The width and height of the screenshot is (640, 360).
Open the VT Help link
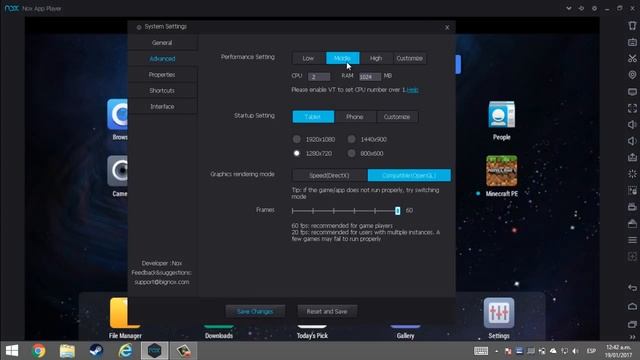(x=412, y=90)
